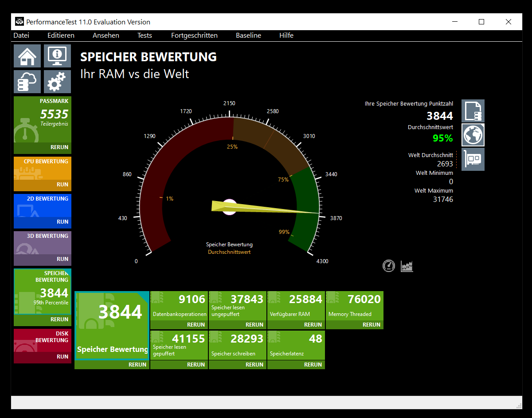Open the cloud baseline database icon
Image resolution: width=532 pixels, height=418 pixels.
pyautogui.click(x=27, y=82)
